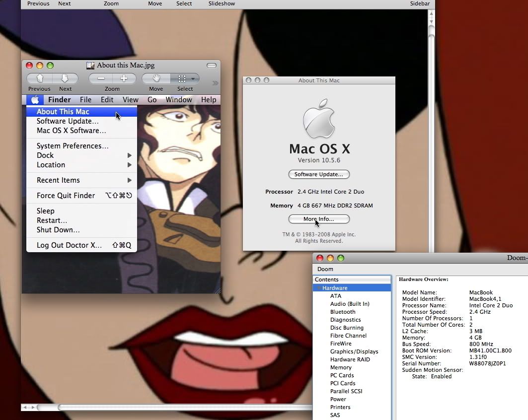Click Version 10.5.6 text
Viewport: 528px width, 420px height.
(x=319, y=160)
